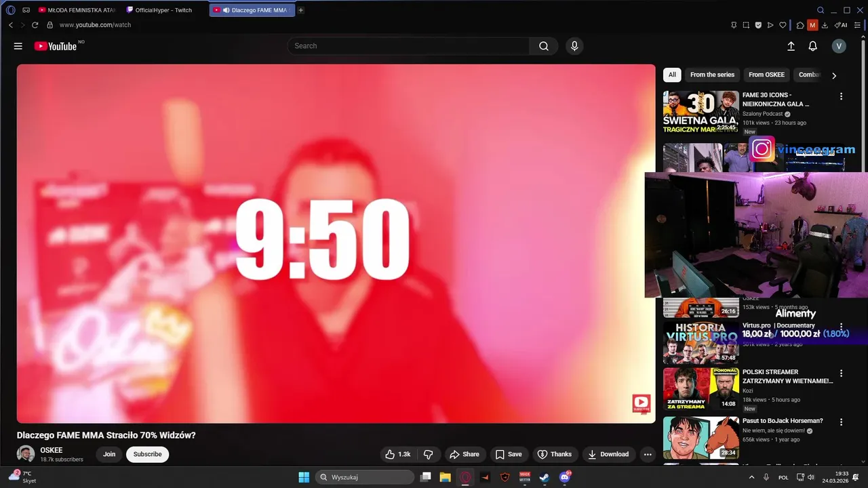
Task: Open Steam from the taskbar
Action: 544,477
